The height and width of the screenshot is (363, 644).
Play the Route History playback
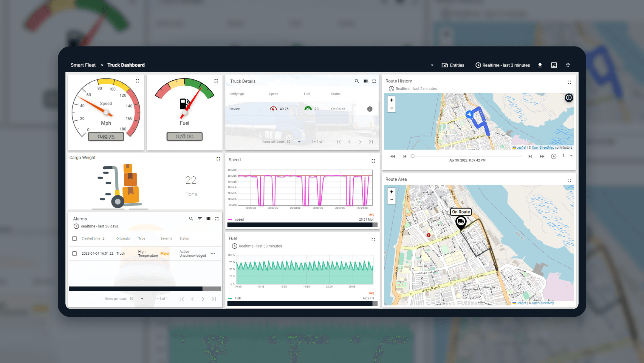[x=553, y=156]
